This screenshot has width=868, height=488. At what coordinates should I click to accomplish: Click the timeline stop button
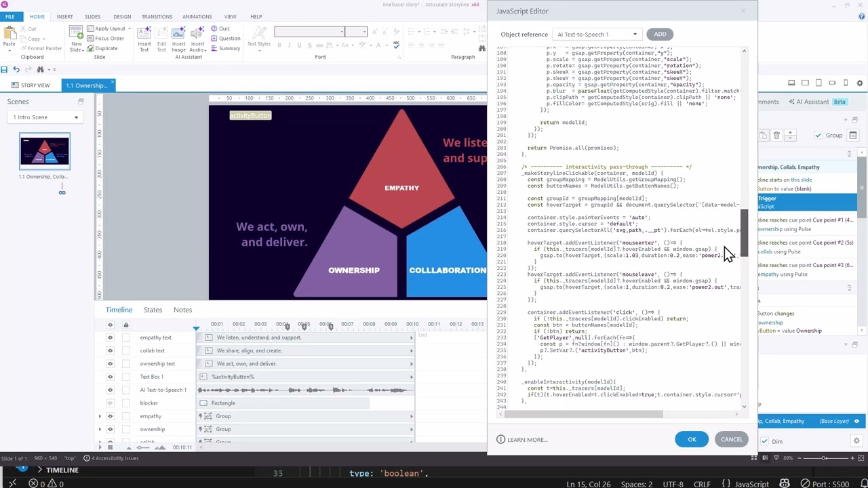110,448
